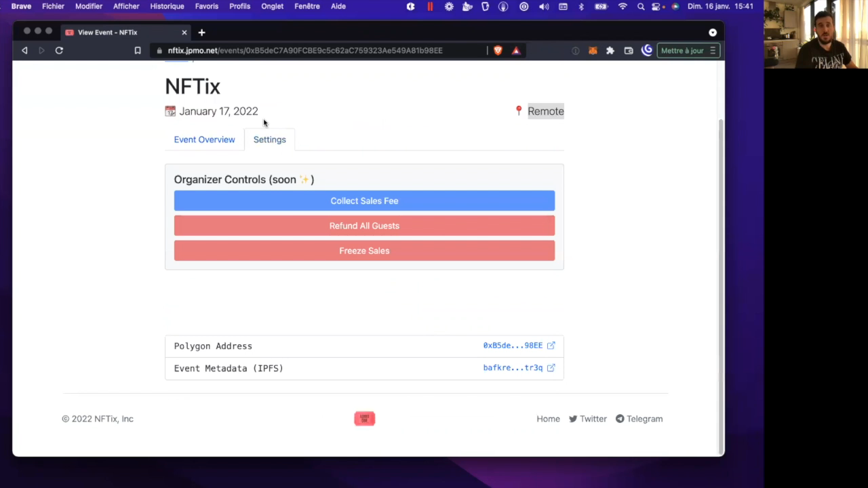Open the tab search dropdown arrow
The image size is (868, 488).
pos(713,32)
